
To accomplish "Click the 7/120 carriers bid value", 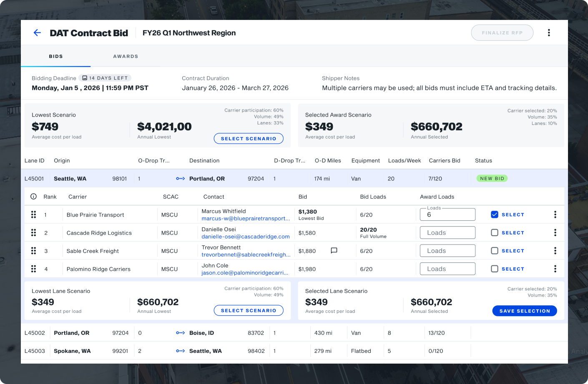I will (435, 179).
